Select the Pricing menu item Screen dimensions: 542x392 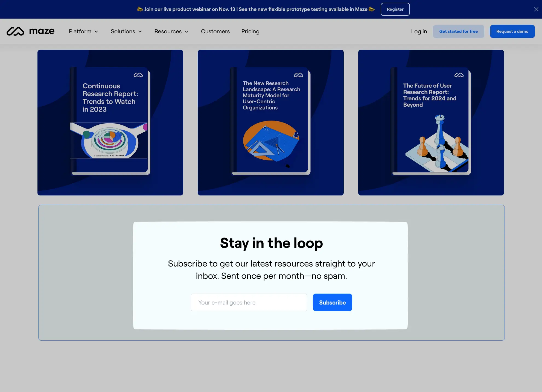(250, 31)
